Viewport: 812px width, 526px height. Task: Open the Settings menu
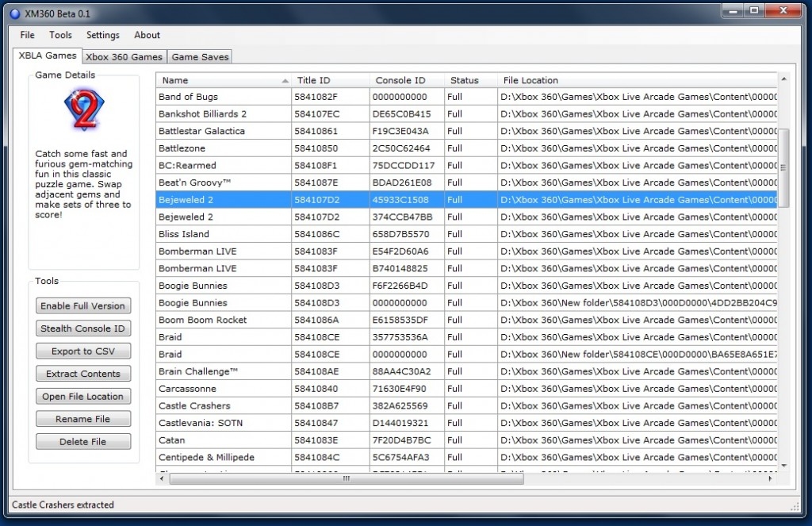[x=103, y=35]
